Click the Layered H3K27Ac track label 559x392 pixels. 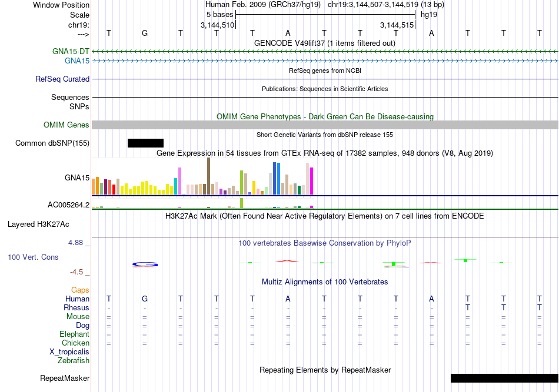[38, 225]
